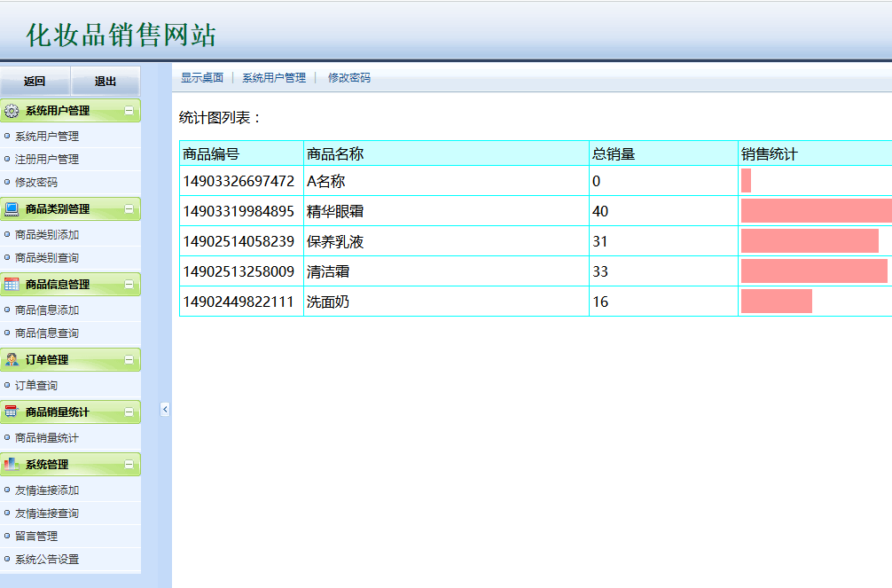Click the gear icon beside 系统用户管理
The height and width of the screenshot is (588, 892).
coord(12,111)
